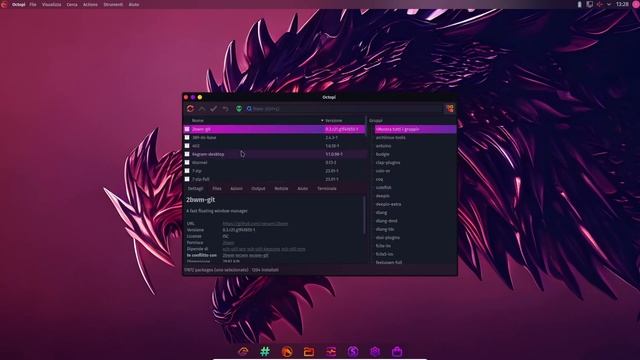Click the magnifier icon in search bar
Viewport: 640px width, 360px height.
(x=249, y=109)
